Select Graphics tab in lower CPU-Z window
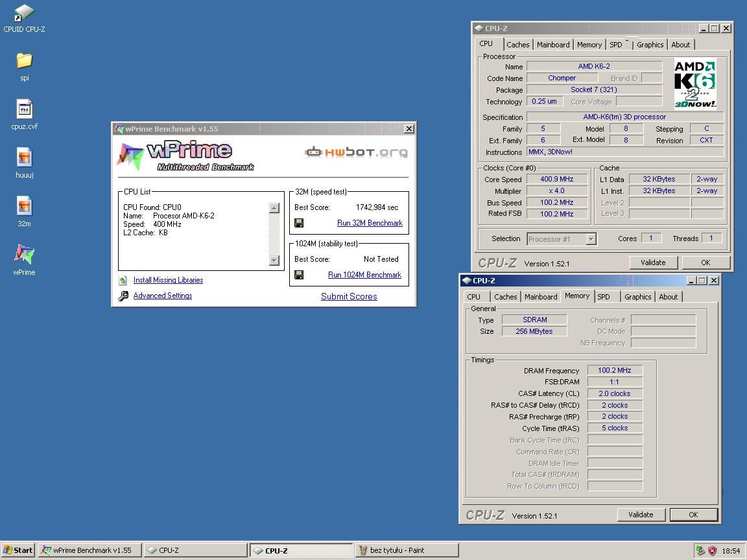Image resolution: width=747 pixels, height=560 pixels. pos(637,297)
